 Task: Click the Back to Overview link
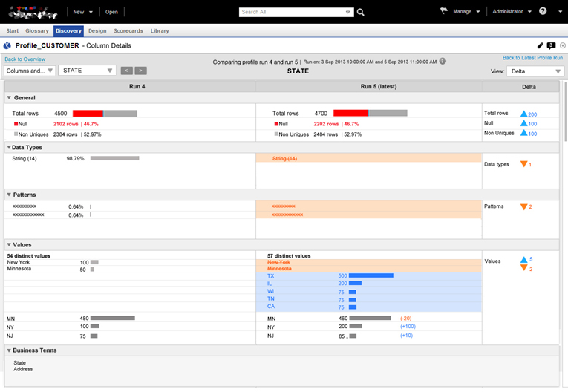point(25,59)
